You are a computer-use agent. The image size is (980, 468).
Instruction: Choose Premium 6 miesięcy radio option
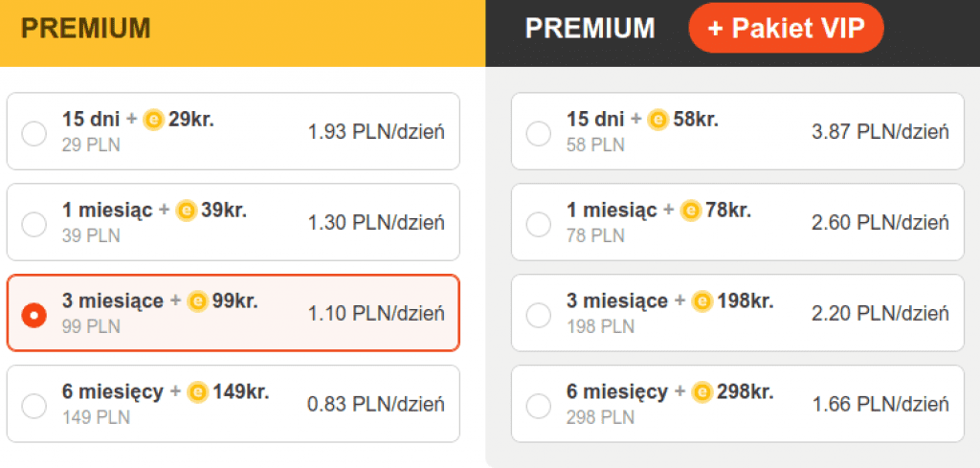tap(33, 406)
